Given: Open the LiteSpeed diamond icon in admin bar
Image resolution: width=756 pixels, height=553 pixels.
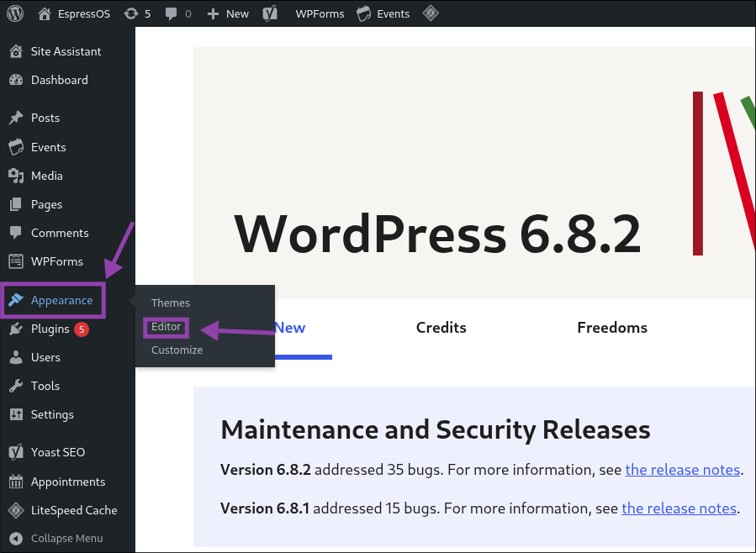Looking at the screenshot, I should [x=431, y=13].
